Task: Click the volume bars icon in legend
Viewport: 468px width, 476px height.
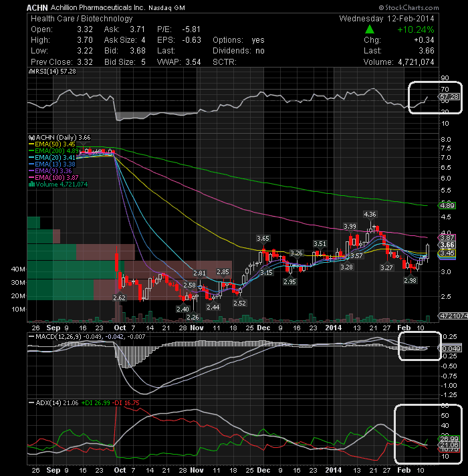Action: point(31,185)
